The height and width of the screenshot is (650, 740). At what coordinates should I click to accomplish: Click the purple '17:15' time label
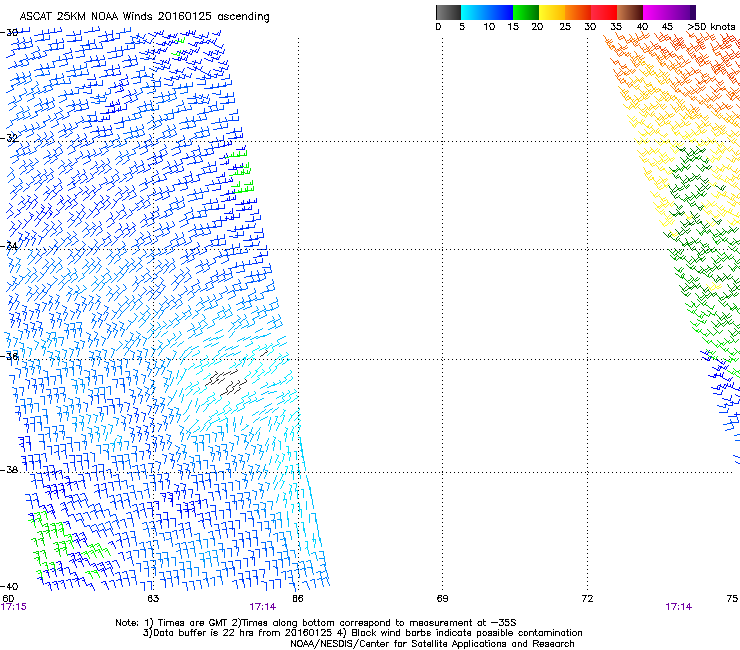point(14,607)
